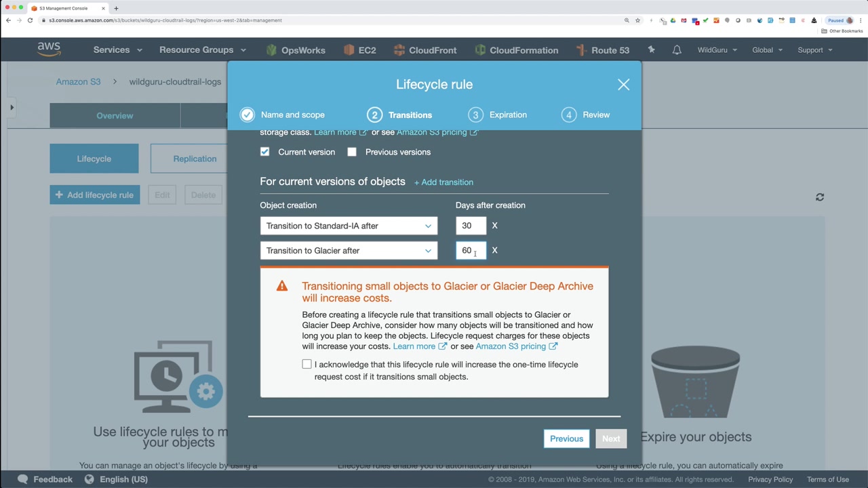Click the Paused profile button
The height and width of the screenshot is (488, 868).
840,20
